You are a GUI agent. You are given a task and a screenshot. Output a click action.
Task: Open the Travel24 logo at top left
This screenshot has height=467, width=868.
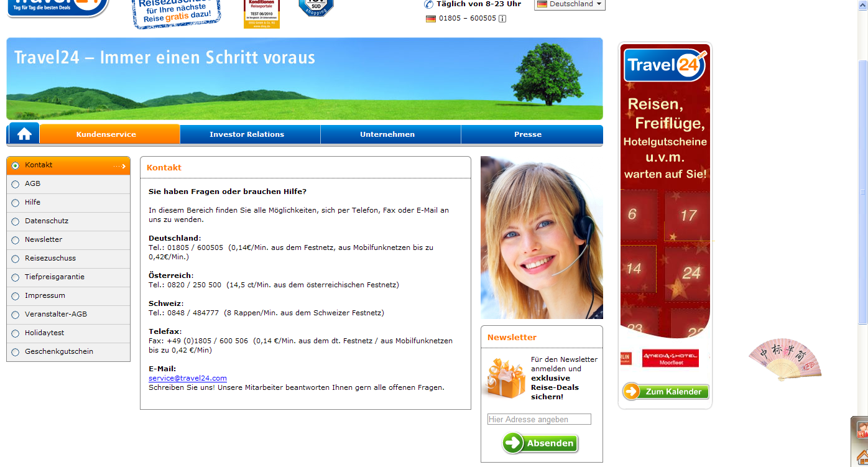(x=58, y=8)
